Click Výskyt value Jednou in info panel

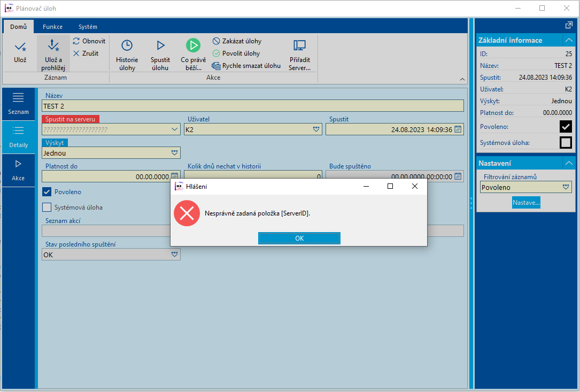tap(561, 101)
